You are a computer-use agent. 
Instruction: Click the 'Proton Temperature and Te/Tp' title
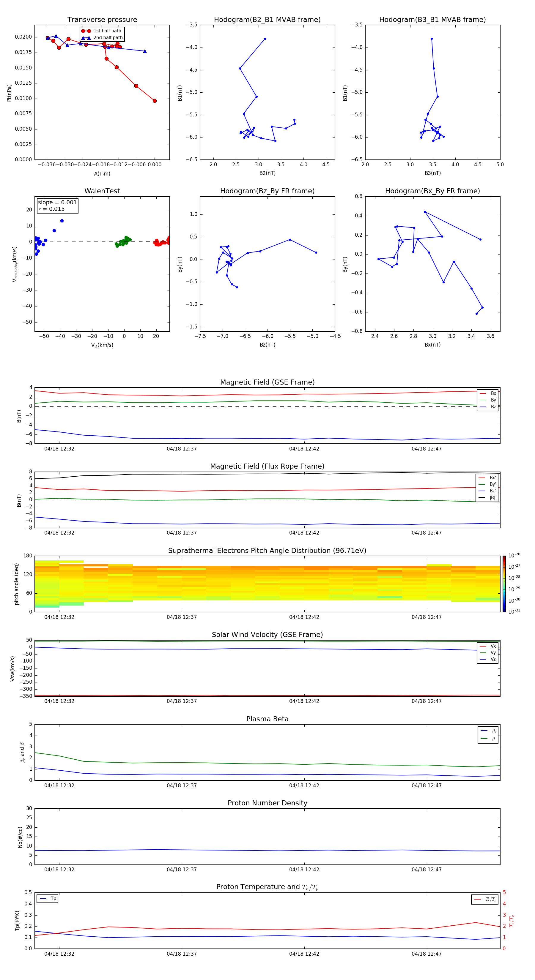coord(267,887)
